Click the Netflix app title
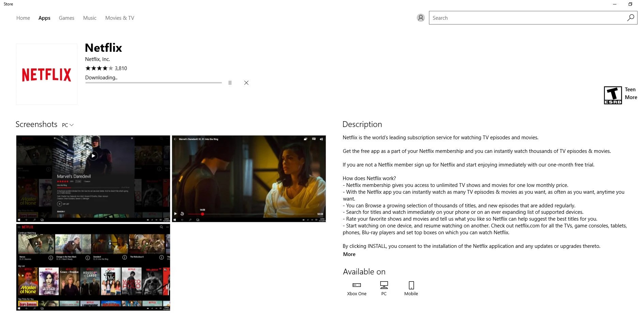The width and height of the screenshot is (644, 318). (103, 48)
